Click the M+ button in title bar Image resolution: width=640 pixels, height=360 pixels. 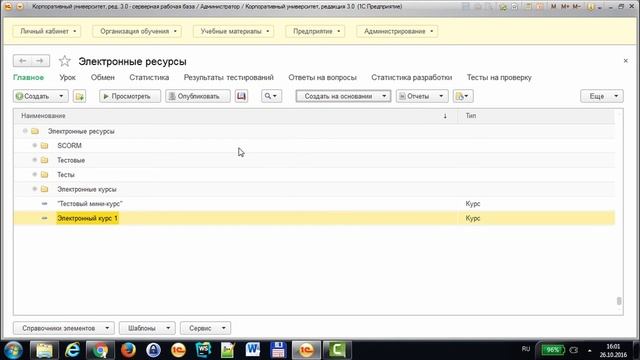point(565,7)
